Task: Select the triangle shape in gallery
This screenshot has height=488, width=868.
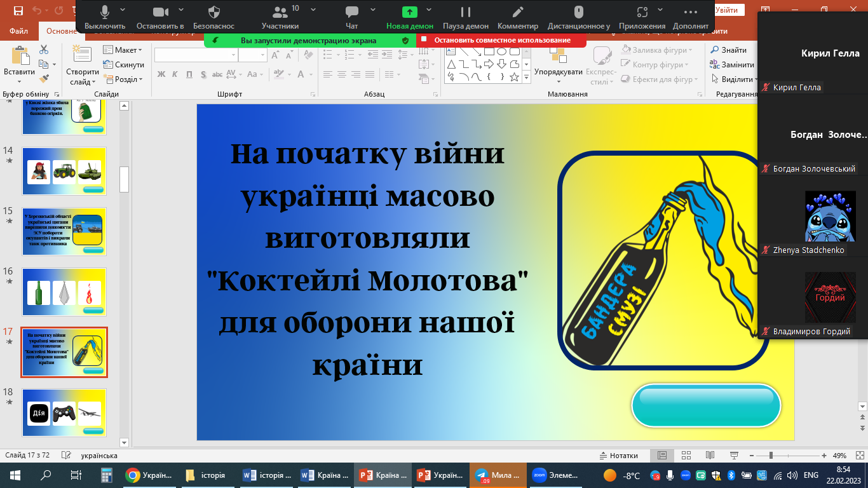Action: point(451,64)
